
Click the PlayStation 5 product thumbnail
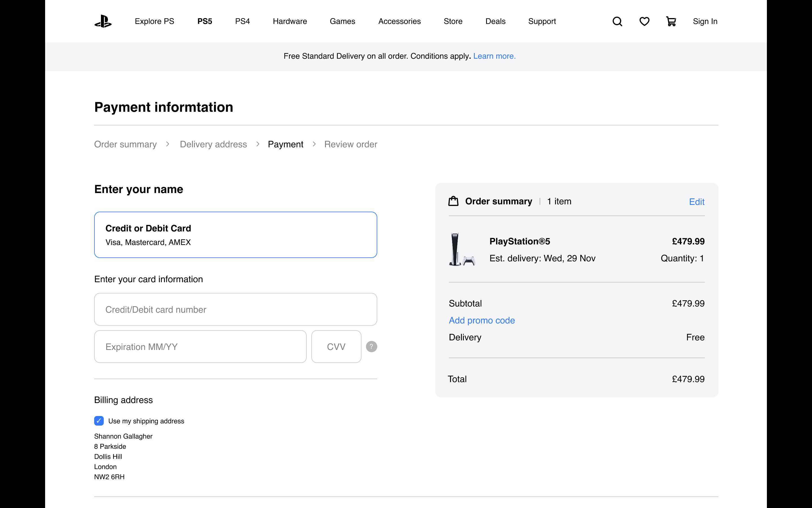462,249
